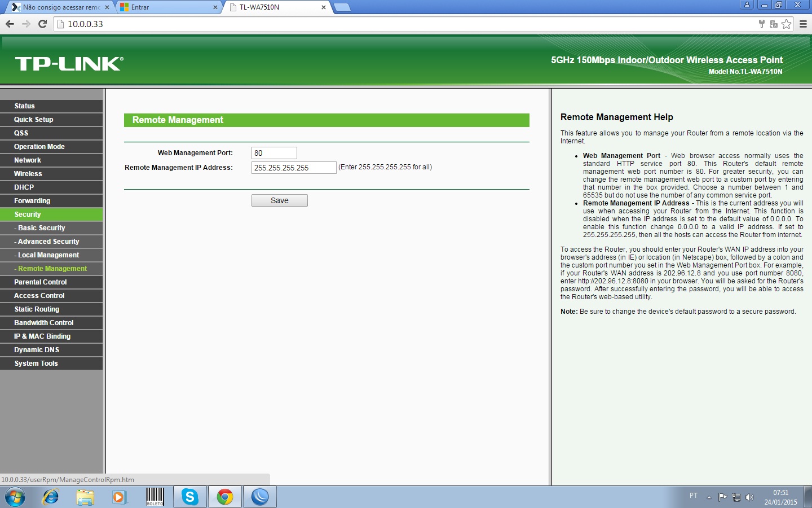The image size is (812, 508).
Task: Expand the Wireless menu
Action: pos(51,174)
